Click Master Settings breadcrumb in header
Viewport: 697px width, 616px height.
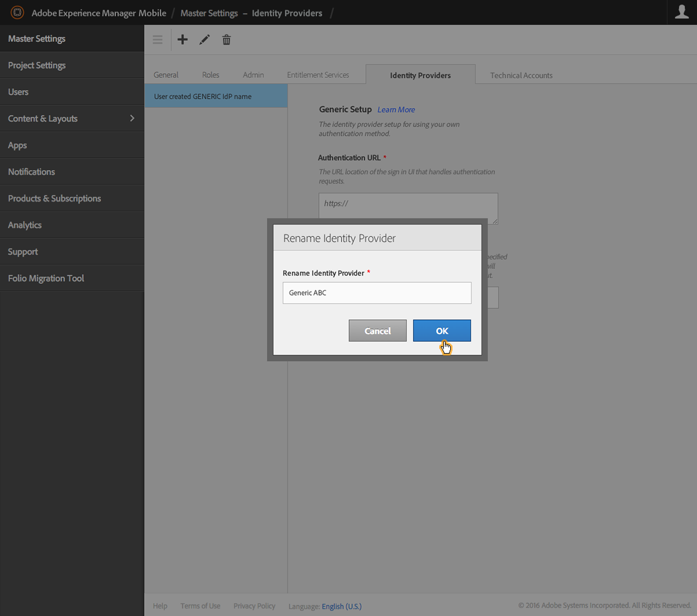209,13
